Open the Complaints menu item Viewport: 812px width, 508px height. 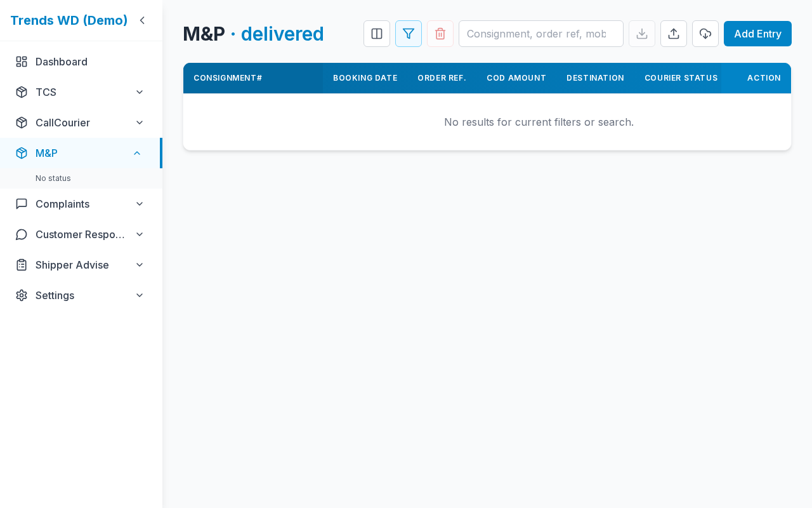[x=81, y=204]
